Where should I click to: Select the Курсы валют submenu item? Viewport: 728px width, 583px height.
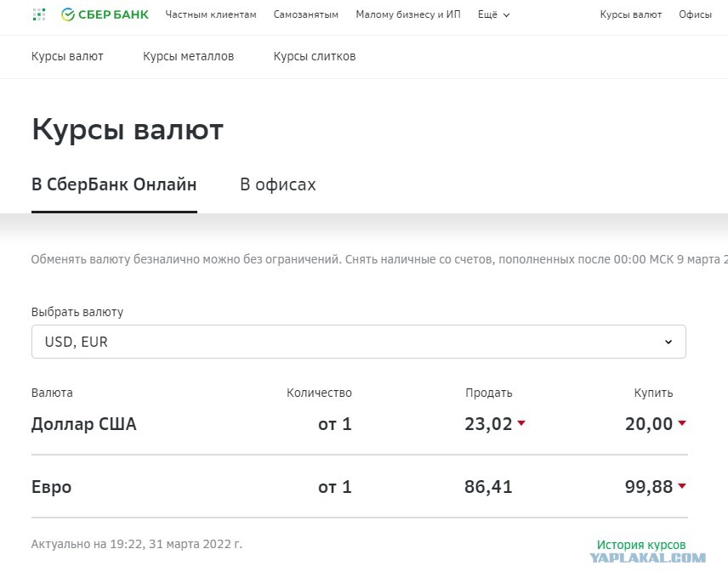coord(67,57)
